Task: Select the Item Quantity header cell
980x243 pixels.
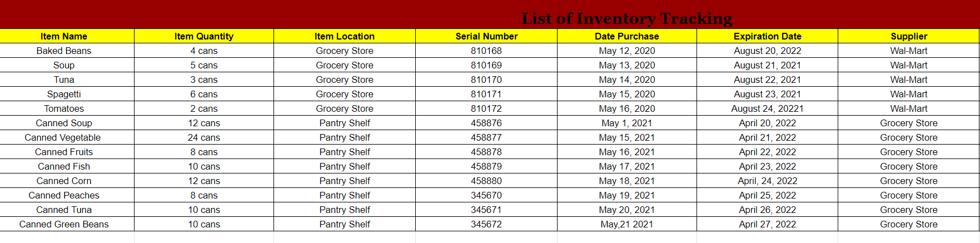Action: coord(204,36)
